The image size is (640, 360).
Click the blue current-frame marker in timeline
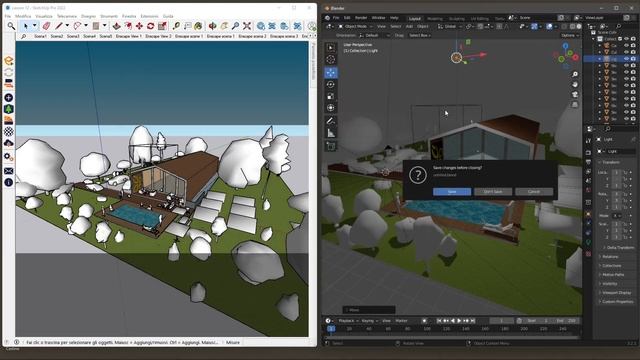(x=331, y=329)
